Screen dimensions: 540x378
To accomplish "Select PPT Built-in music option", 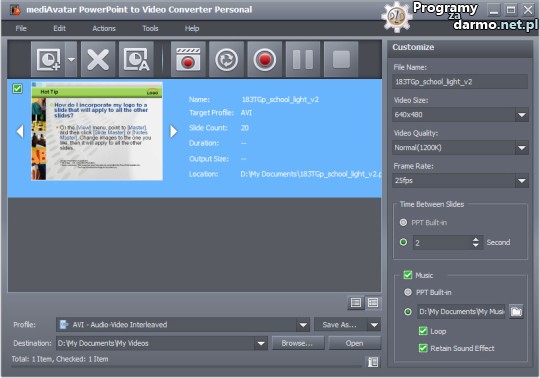I will tap(408, 292).
